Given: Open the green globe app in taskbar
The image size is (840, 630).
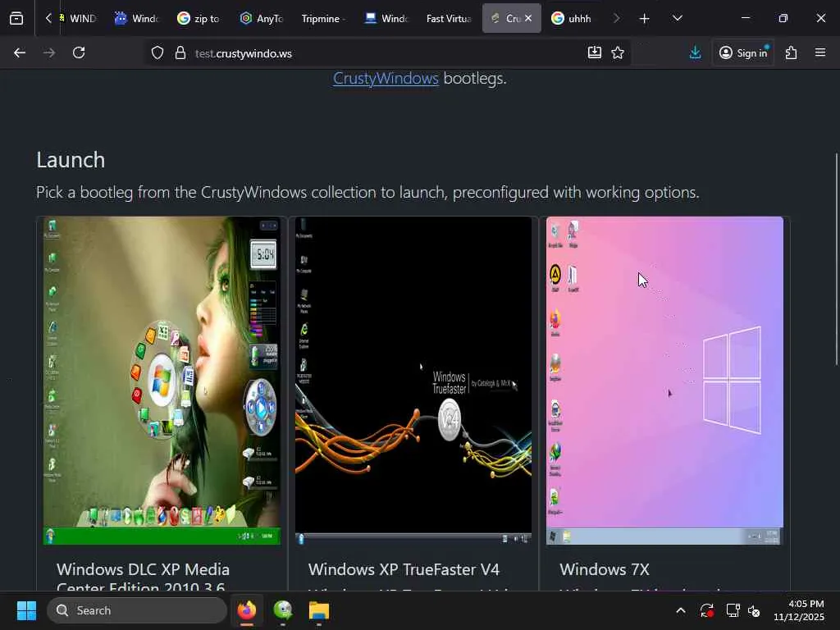Looking at the screenshot, I should click(283, 610).
